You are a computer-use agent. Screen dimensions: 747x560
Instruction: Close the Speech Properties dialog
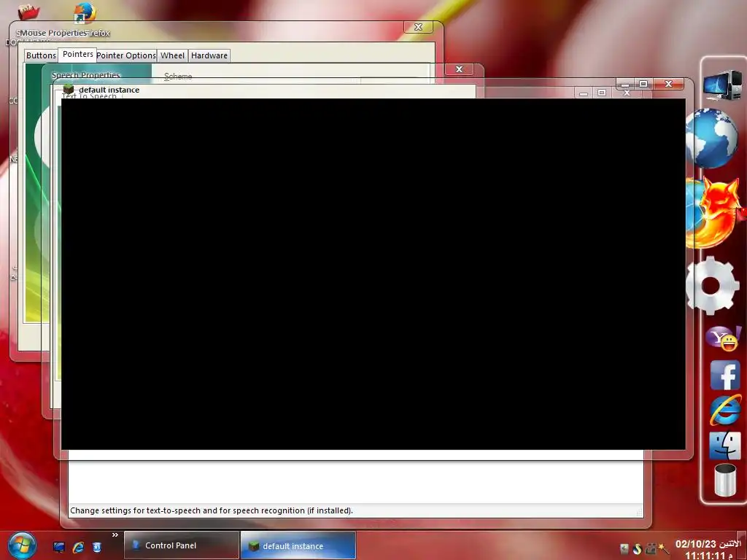[460, 69]
